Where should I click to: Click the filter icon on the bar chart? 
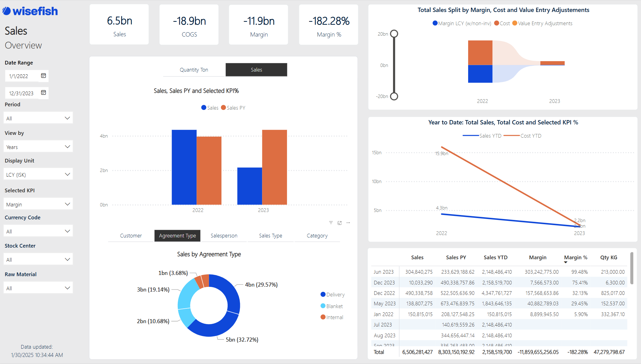[331, 223]
